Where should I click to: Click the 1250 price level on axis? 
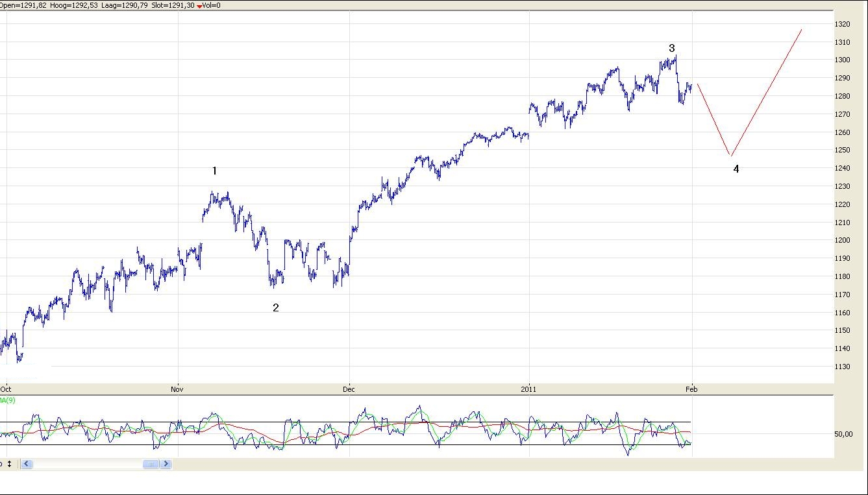(x=842, y=150)
